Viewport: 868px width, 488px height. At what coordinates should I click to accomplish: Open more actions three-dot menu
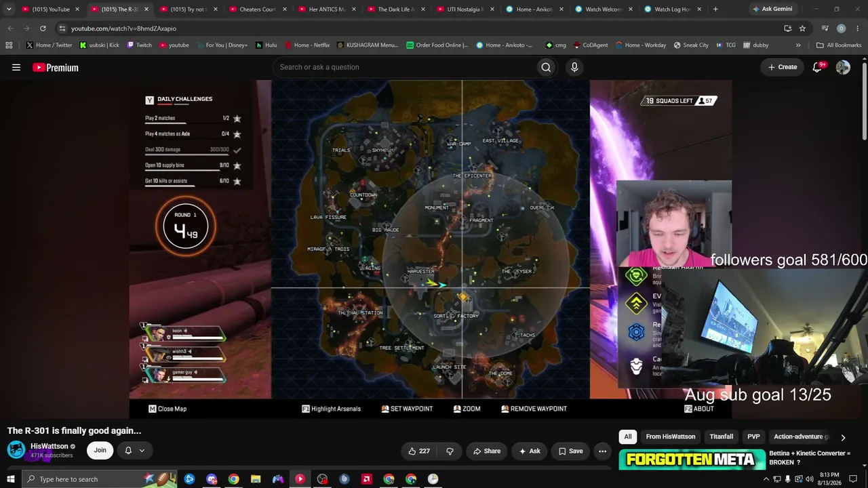pos(602,451)
